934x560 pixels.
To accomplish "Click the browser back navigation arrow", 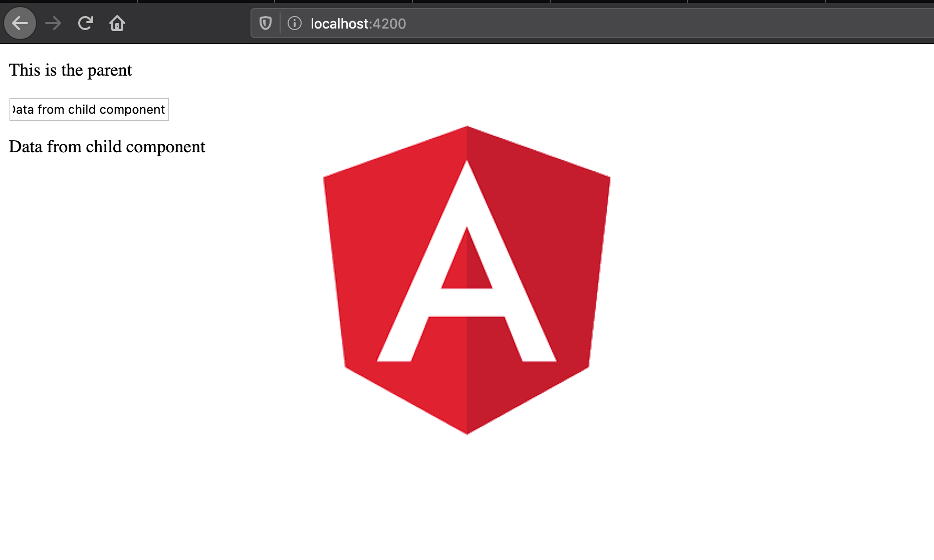I will [20, 23].
